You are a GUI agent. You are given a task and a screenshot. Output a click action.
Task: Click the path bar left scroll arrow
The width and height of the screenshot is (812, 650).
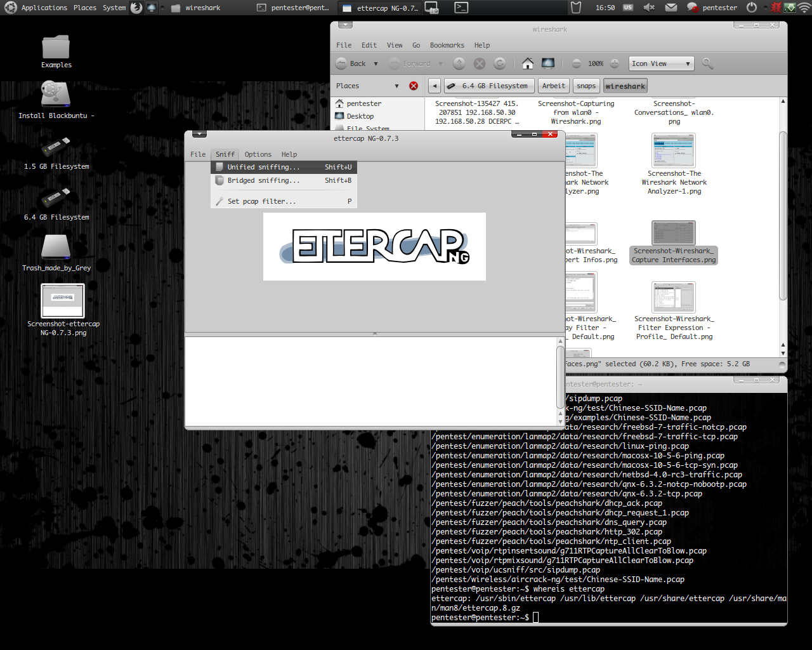click(x=435, y=86)
